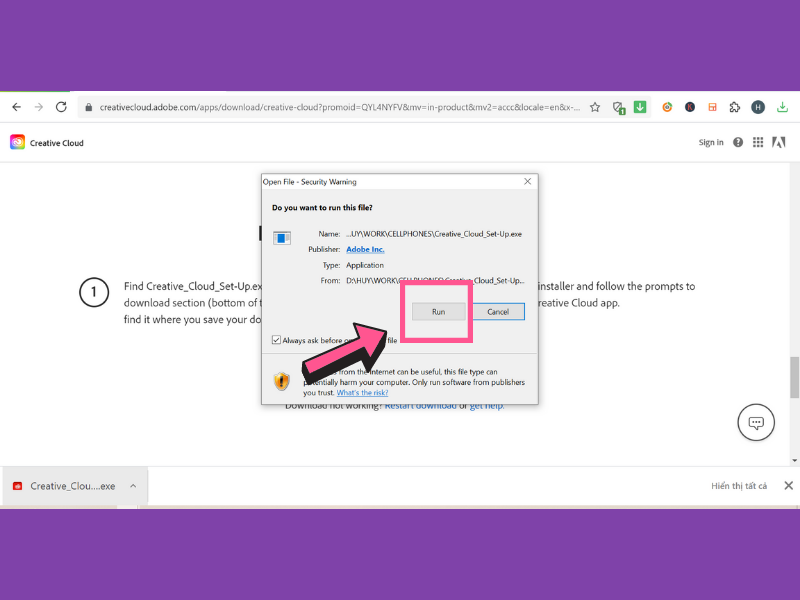This screenshot has width=800, height=600.
Task: Go back using the browser back arrow
Action: (16, 107)
